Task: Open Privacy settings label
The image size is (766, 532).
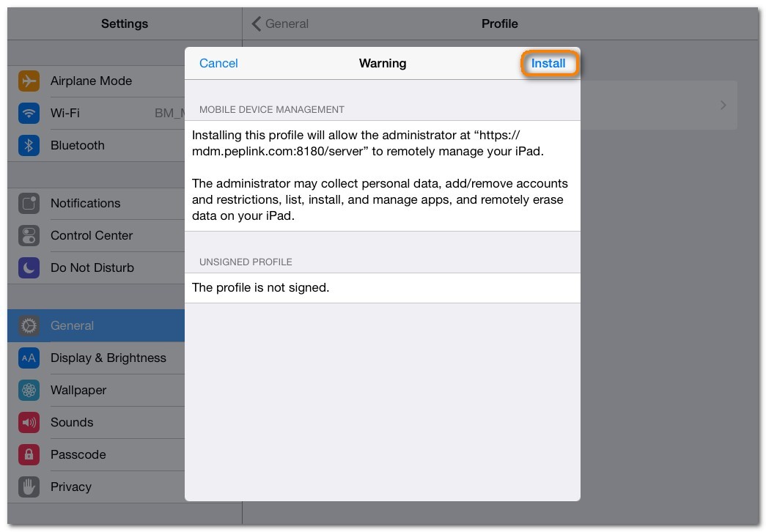Action: [x=71, y=487]
